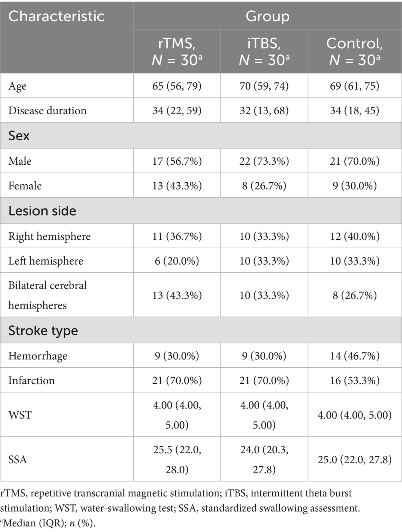Image resolution: width=402 pixels, height=532 pixels.
Task: Select the Lesion side section heading
Action: (x=42, y=211)
